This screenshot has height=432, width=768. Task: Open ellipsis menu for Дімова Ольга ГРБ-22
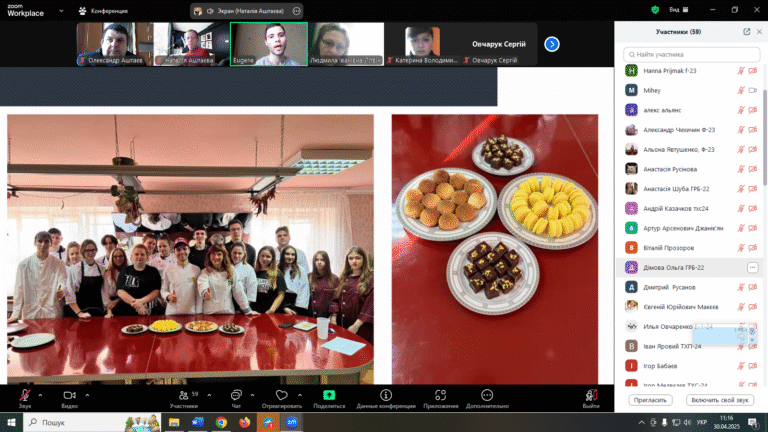tap(752, 267)
